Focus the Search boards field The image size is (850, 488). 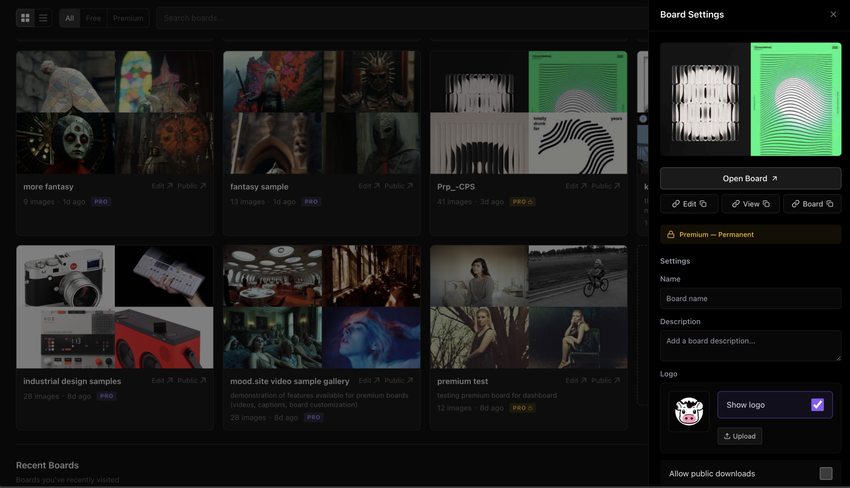[x=400, y=18]
